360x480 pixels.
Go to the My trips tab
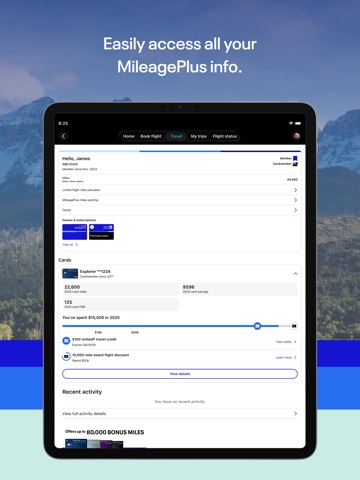pos(199,136)
